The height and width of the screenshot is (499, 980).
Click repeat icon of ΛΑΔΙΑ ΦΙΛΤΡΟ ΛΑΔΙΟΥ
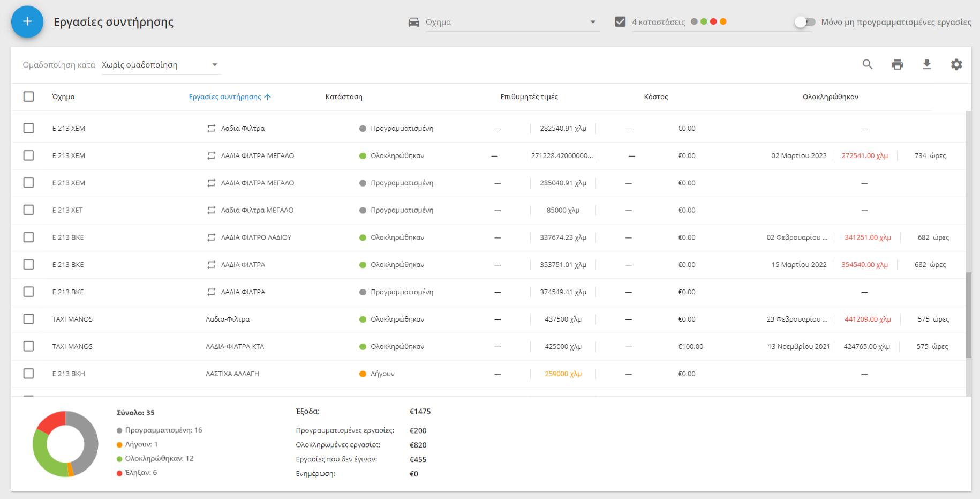click(212, 237)
